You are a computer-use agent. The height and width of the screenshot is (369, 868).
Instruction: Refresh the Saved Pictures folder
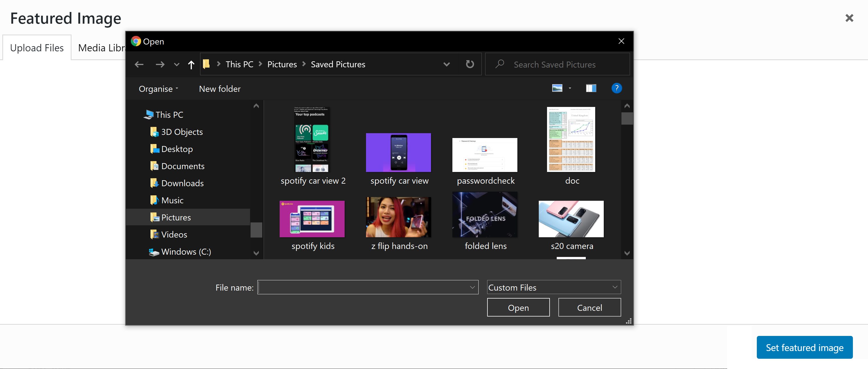(x=470, y=64)
